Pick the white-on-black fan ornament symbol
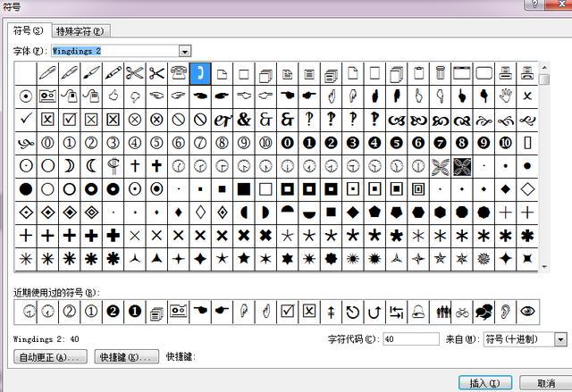The width and height of the screenshot is (572, 392). coord(462,166)
